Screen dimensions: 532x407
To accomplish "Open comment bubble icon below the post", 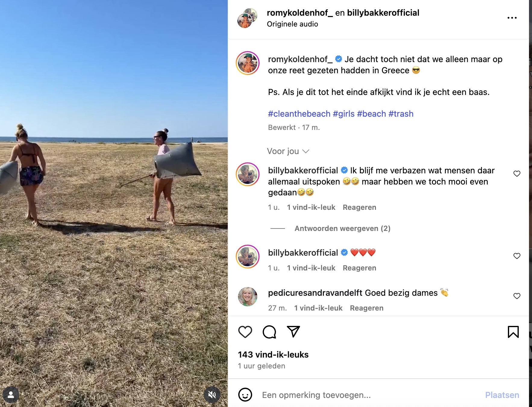I will pyautogui.click(x=269, y=332).
